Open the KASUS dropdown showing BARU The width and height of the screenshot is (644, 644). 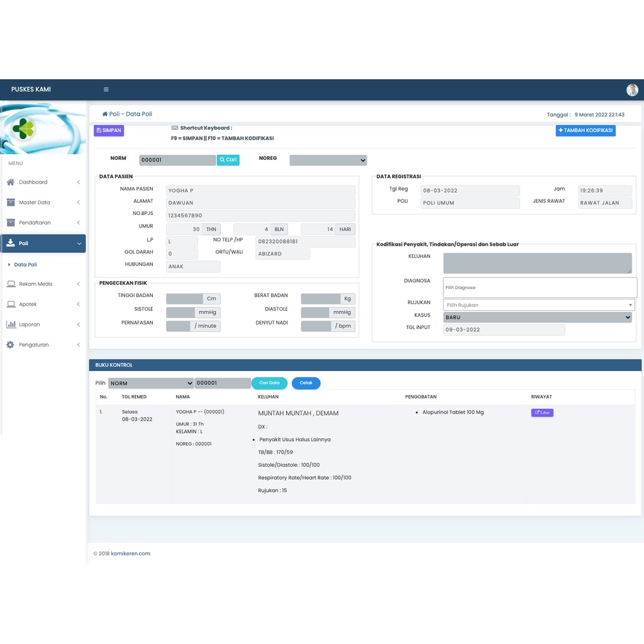[537, 318]
